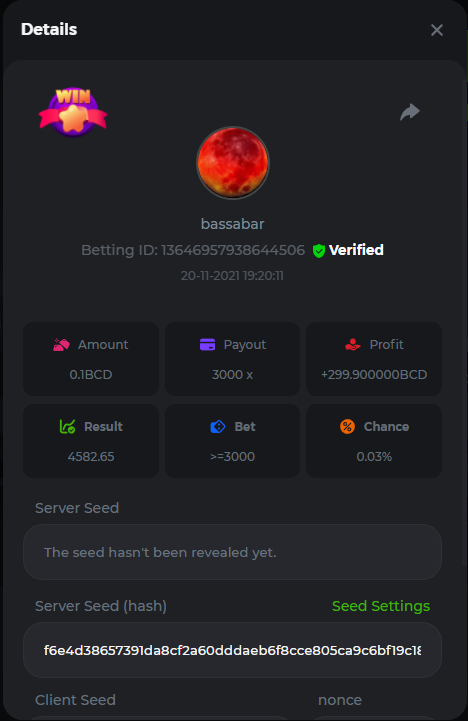Click the Server Seed field
This screenshot has width=468, height=721.
click(232, 552)
